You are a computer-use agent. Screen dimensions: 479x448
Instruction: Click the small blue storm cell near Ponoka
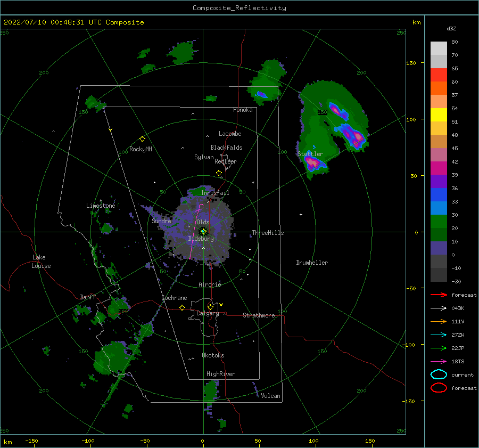[261, 94]
